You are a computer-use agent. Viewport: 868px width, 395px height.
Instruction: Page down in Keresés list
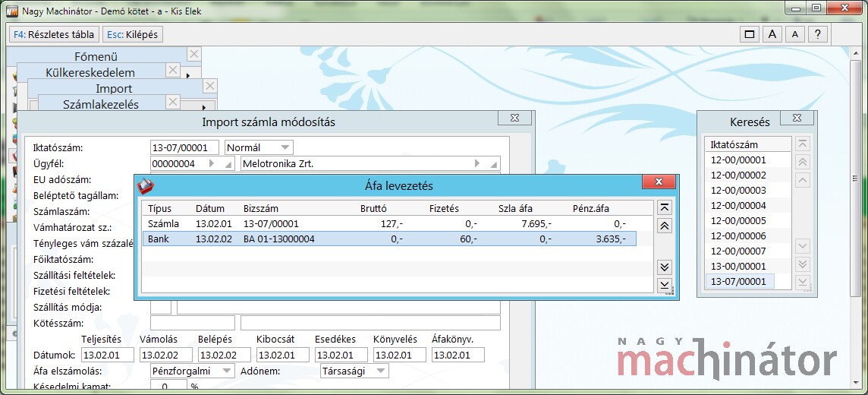pos(802,264)
